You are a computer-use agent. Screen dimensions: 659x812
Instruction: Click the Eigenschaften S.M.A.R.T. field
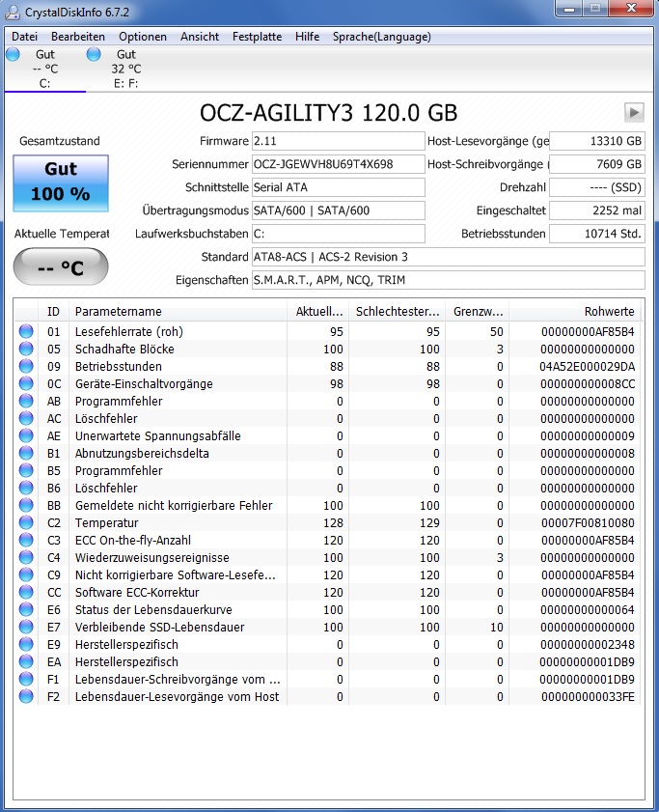[449, 280]
